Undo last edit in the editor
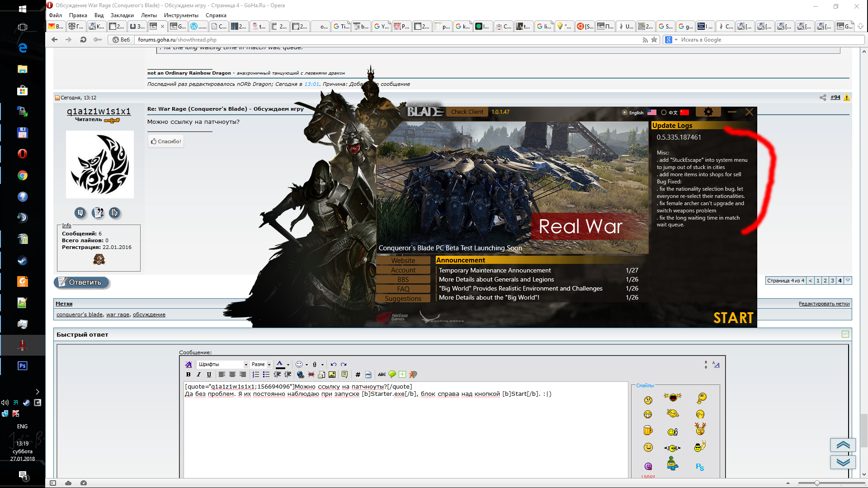 [334, 364]
